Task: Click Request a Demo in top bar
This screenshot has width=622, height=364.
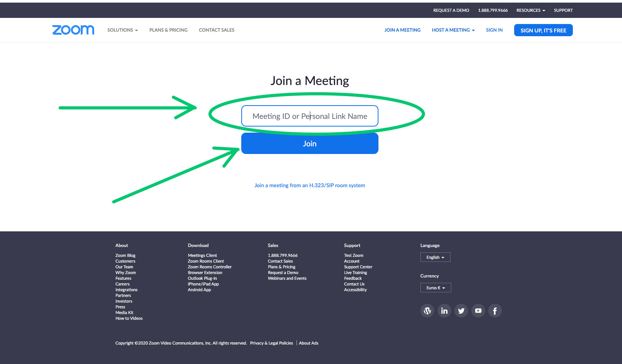Action: [x=451, y=10]
